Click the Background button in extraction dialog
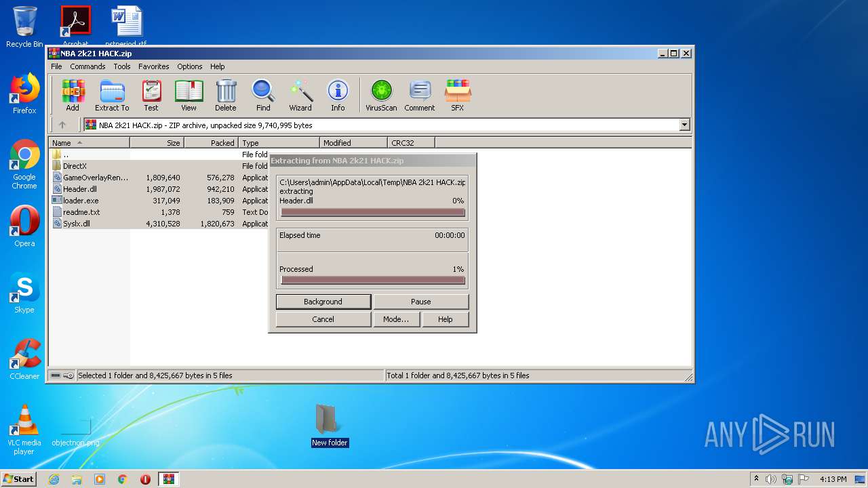Image resolution: width=868 pixels, height=488 pixels. click(323, 302)
